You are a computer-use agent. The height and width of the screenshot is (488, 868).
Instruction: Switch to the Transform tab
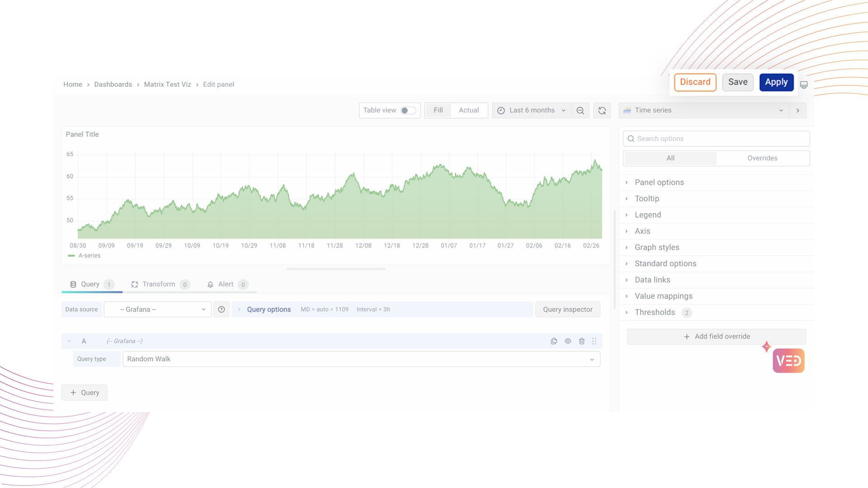click(158, 284)
